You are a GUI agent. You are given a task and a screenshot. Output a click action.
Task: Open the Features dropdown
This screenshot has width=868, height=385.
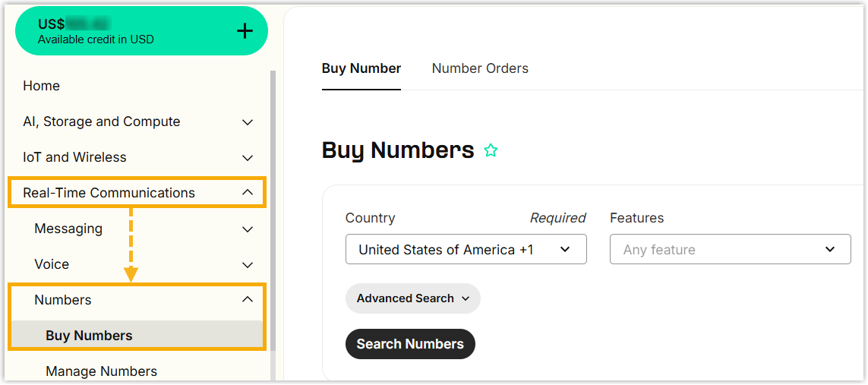pyautogui.click(x=730, y=250)
